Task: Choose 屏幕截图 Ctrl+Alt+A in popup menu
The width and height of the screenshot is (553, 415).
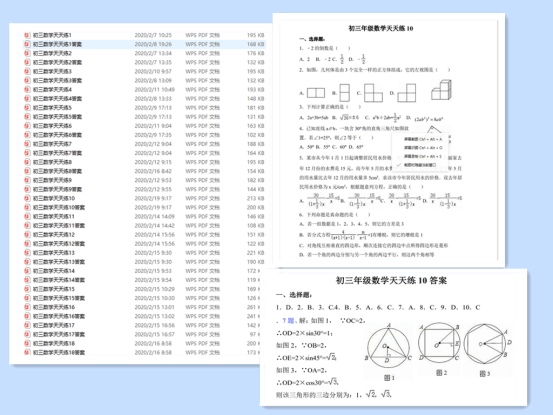Action: [423, 139]
